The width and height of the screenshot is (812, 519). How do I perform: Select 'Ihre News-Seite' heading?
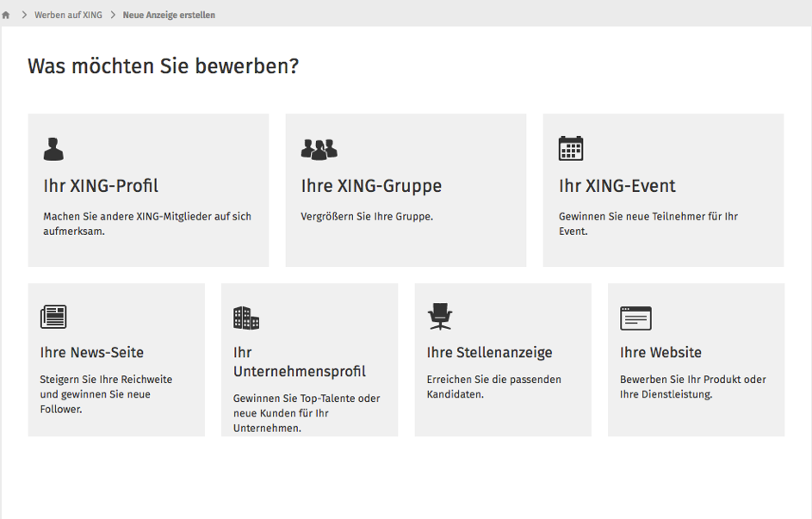click(x=91, y=352)
